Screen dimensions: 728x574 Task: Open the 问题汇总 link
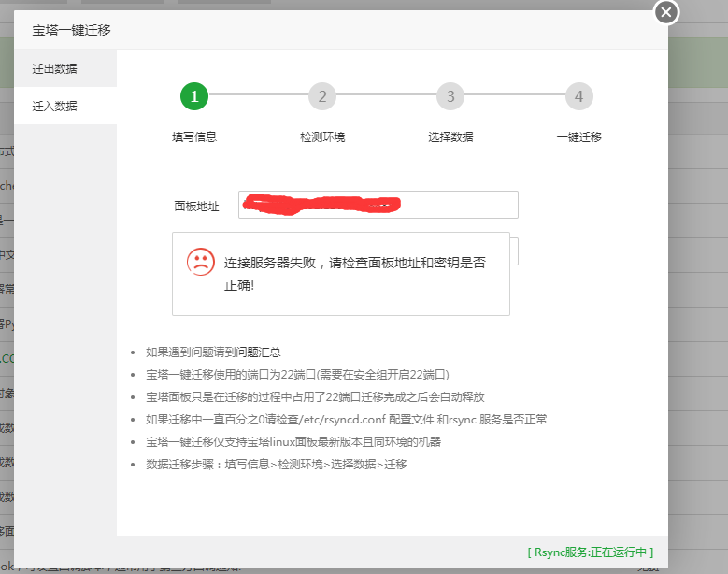pos(259,352)
